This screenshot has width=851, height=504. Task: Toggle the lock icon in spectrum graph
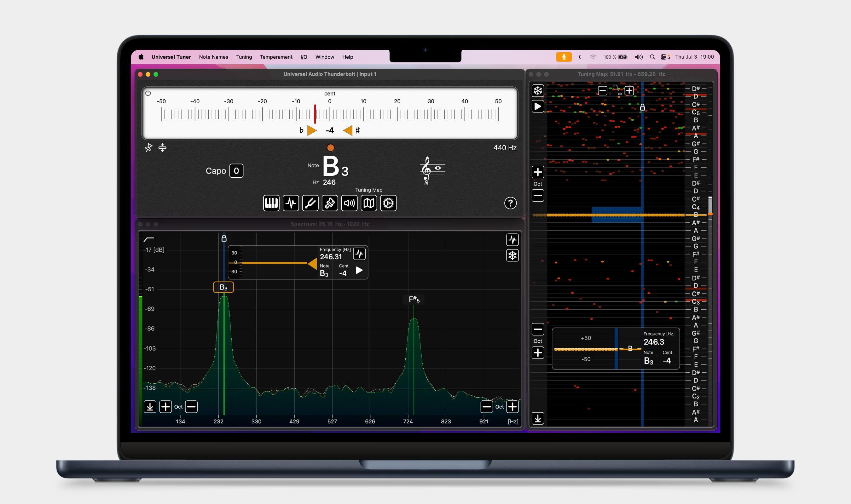[x=224, y=238]
